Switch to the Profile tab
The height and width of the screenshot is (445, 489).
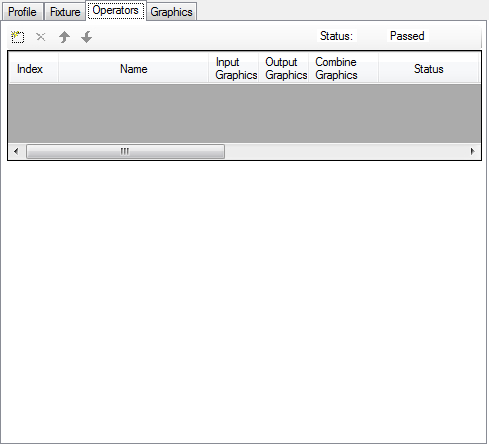point(22,12)
